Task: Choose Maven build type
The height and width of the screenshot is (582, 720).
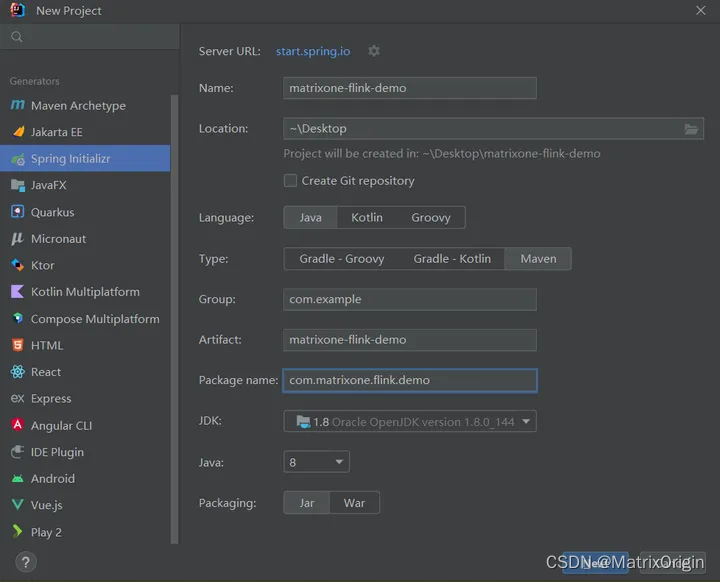Action: 538,259
